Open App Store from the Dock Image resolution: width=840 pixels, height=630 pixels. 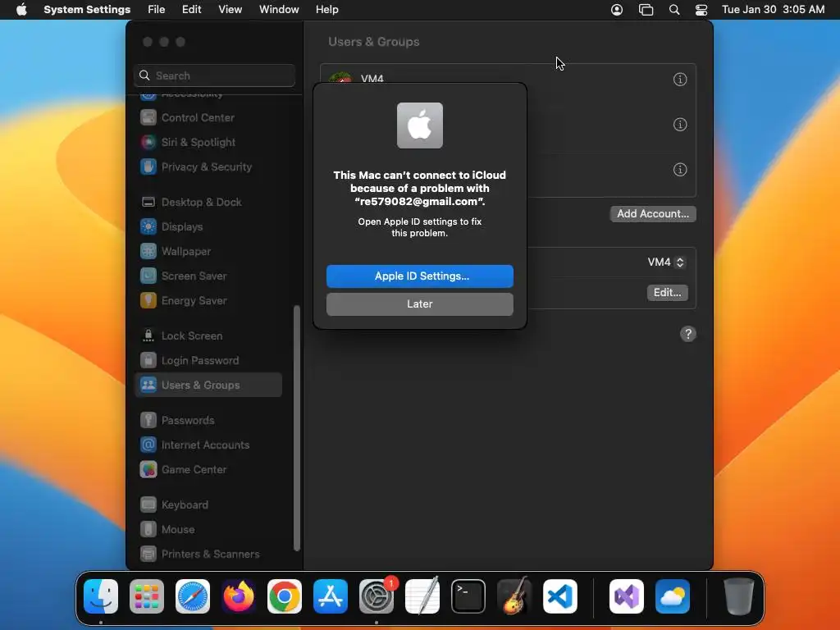[331, 596]
